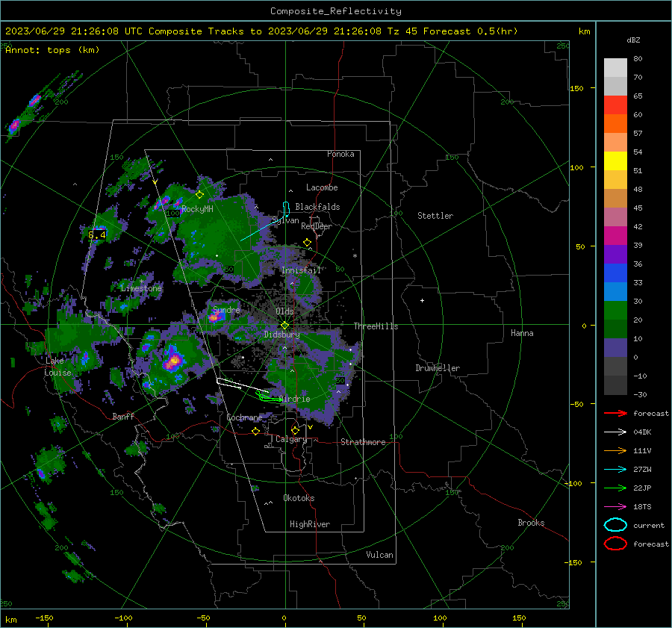Image resolution: width=672 pixels, height=628 pixels.
Task: Click the 'Annot: tops (km)' annotation text
Action: 52,50
